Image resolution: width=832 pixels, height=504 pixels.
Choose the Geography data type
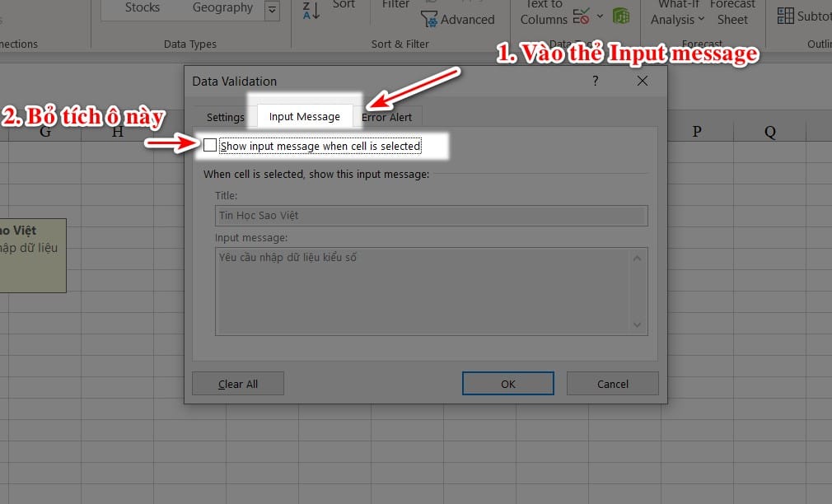pos(222,7)
